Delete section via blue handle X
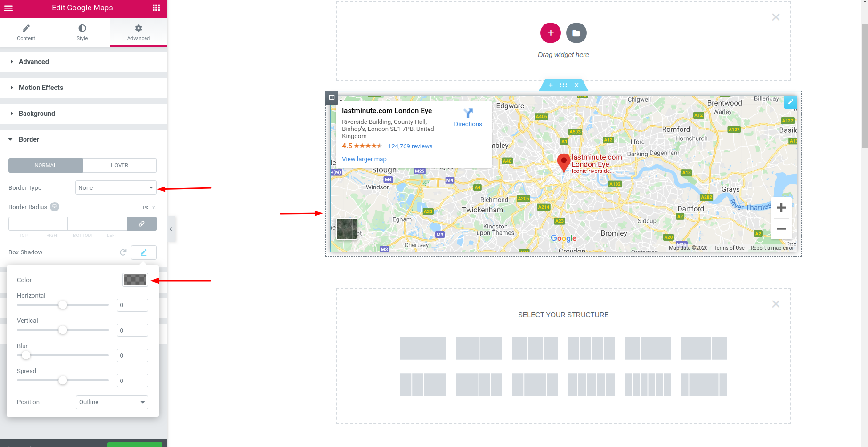Screen dimensions: 868x447 tap(576, 85)
